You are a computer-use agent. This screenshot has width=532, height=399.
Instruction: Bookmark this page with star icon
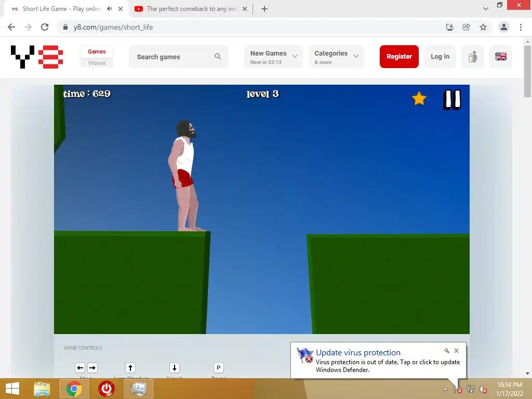483,27
